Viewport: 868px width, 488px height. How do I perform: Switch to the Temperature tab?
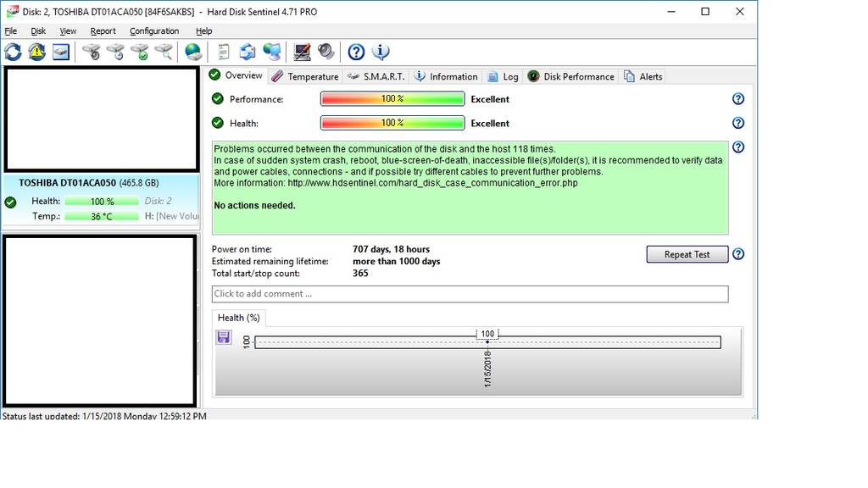[305, 76]
